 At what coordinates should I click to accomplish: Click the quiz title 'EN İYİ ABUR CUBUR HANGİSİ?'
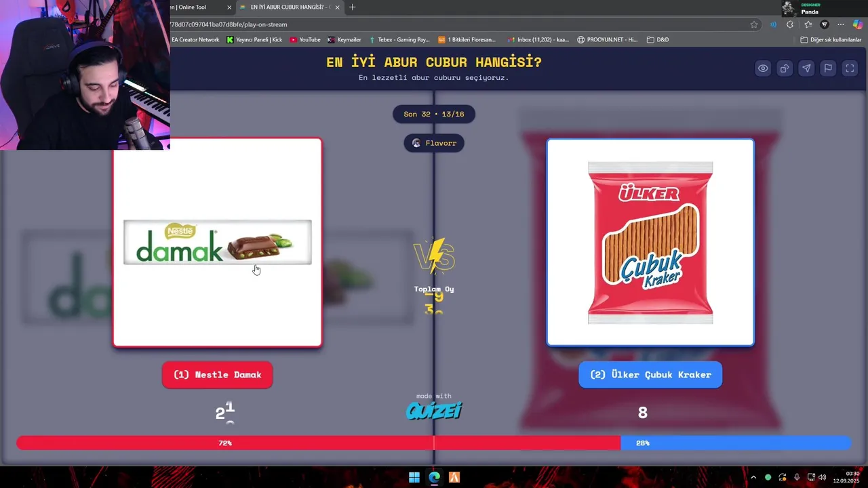434,62
